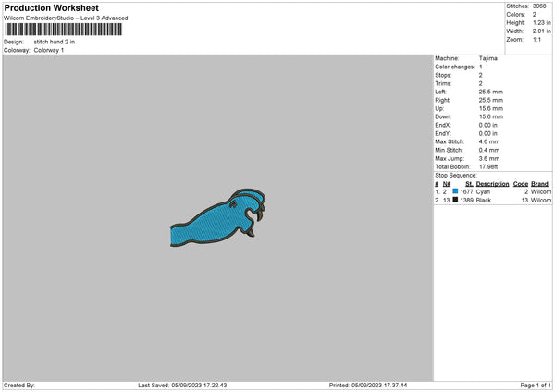The height and width of the screenshot is (392, 555).
Task: Click the stitch count '1389'
Action: (x=466, y=201)
